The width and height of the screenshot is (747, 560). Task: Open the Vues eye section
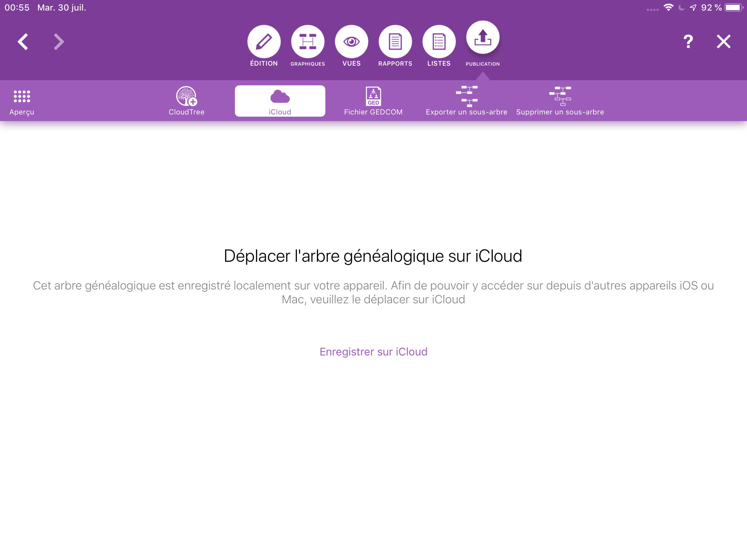(x=351, y=46)
